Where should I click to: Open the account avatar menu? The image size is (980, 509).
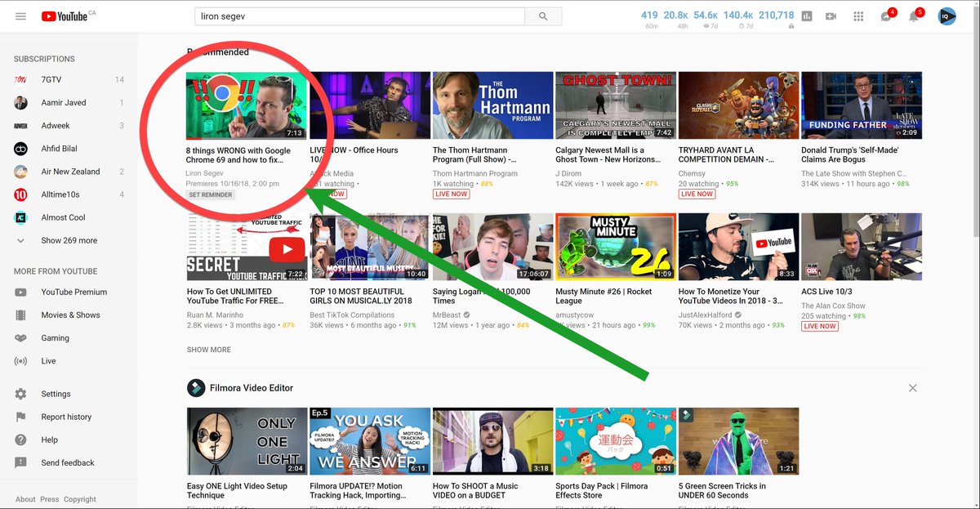947,16
